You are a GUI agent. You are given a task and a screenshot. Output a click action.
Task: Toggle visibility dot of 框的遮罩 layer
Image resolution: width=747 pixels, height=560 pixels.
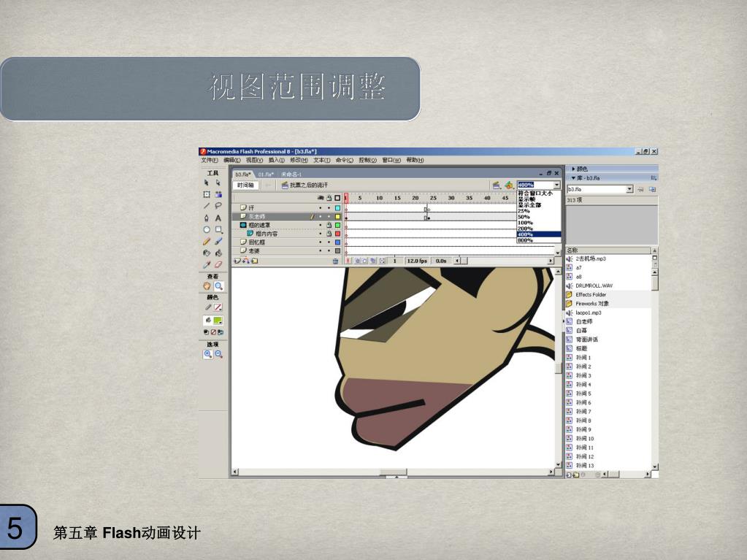pos(320,225)
